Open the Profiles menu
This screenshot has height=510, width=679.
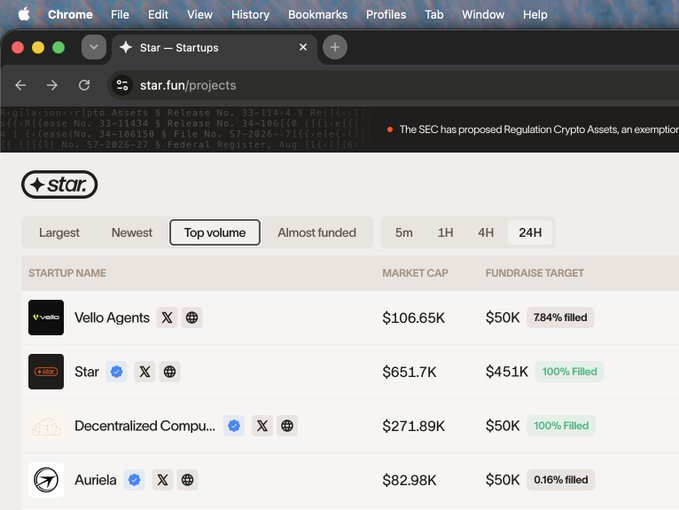coord(386,15)
